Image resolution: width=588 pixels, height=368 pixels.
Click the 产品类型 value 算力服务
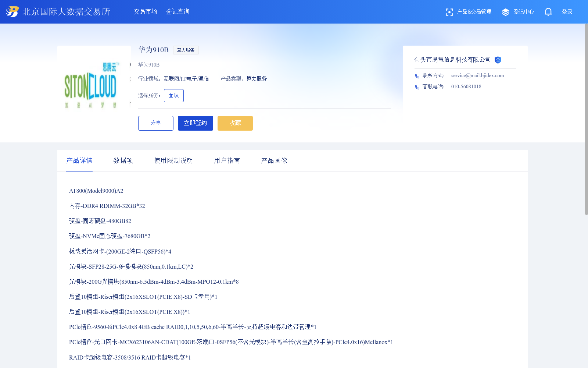point(257,79)
